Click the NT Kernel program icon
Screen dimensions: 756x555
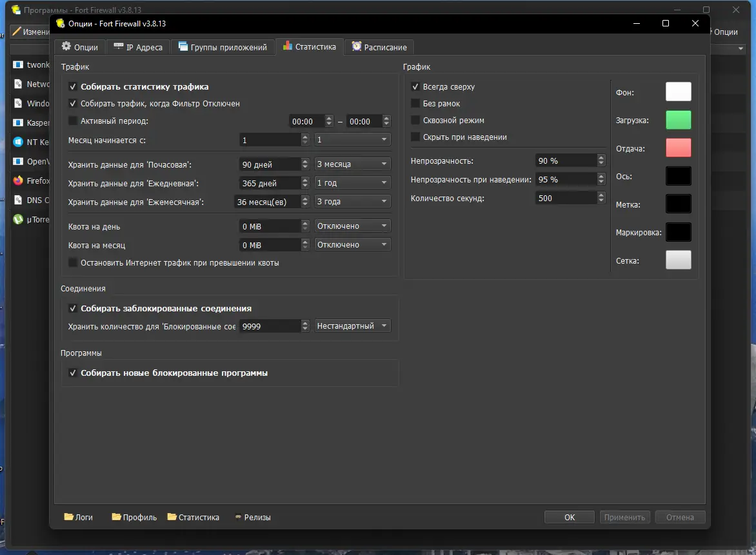click(18, 142)
